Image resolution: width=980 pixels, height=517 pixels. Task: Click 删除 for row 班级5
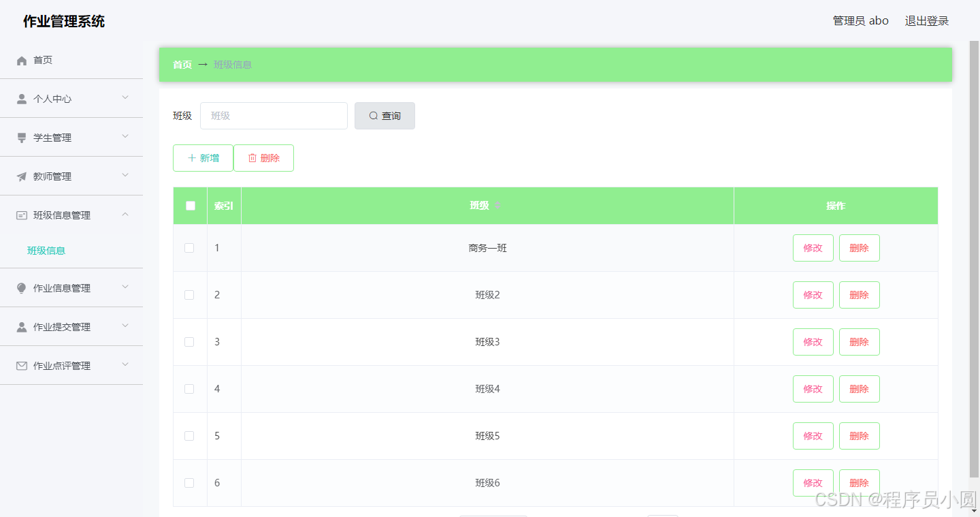(860, 436)
